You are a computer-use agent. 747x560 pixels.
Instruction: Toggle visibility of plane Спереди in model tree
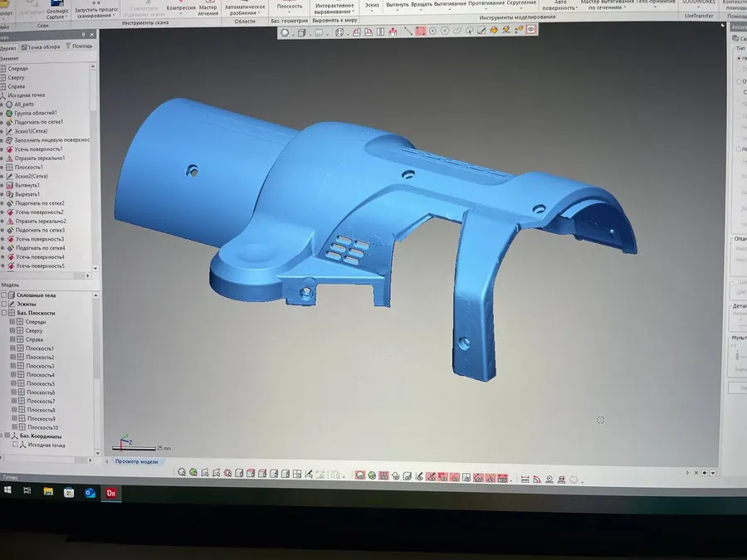tap(12, 322)
